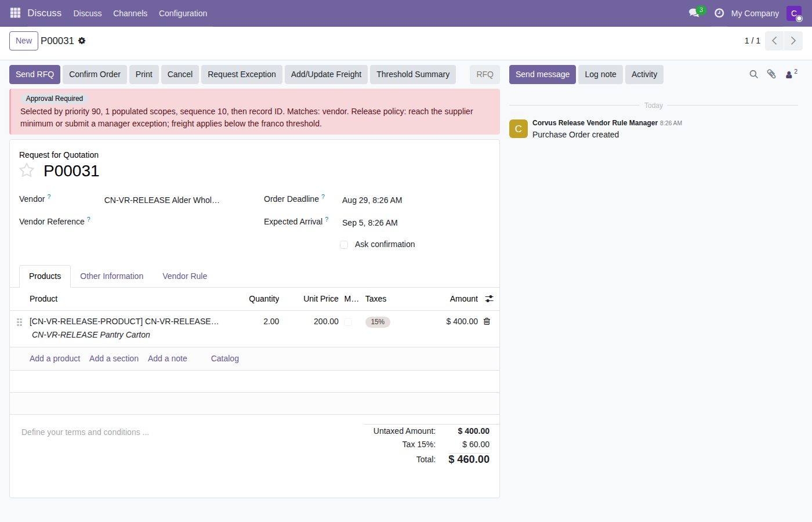Viewport: 812px width, 522px height.
Task: Select the Products tab
Action: click(x=45, y=276)
